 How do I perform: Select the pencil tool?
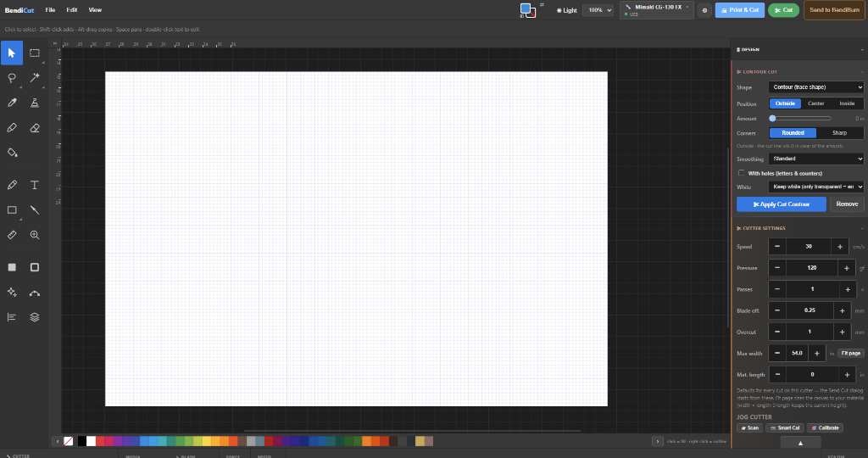click(x=12, y=185)
